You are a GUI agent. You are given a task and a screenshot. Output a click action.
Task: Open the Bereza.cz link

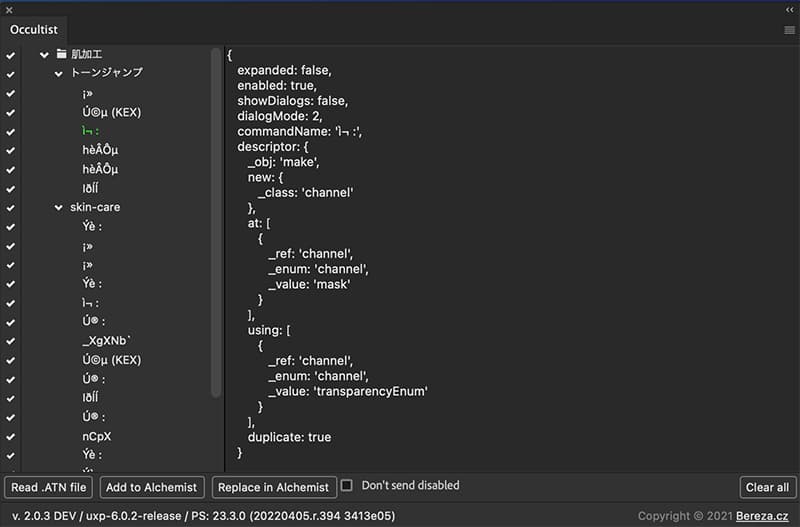click(762, 516)
